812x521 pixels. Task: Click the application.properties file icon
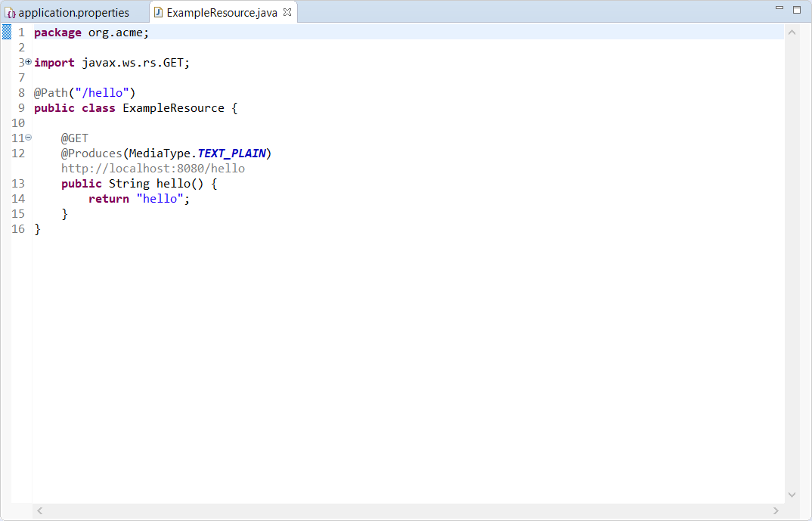[x=11, y=13]
